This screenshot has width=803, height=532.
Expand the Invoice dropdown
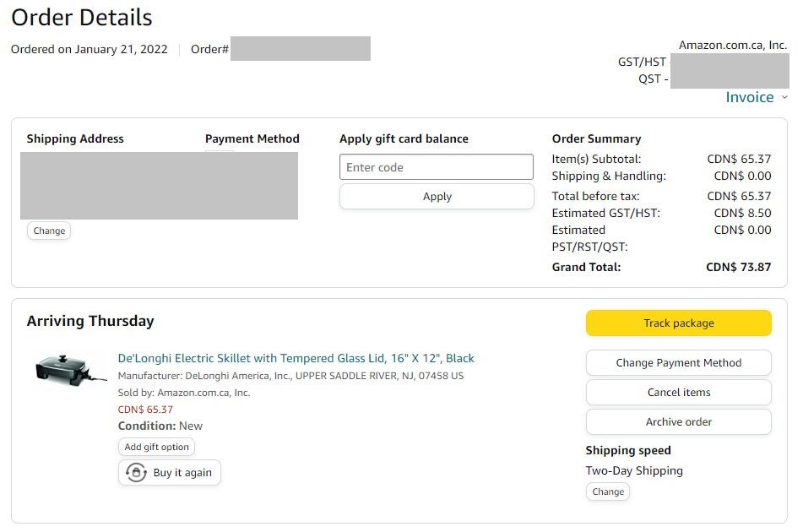point(750,97)
